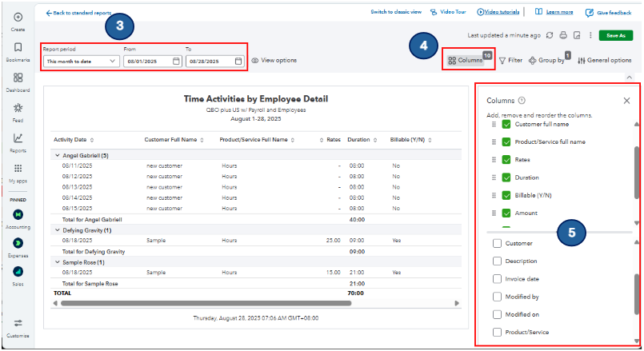
Task: Click the print report icon
Action: point(563,35)
